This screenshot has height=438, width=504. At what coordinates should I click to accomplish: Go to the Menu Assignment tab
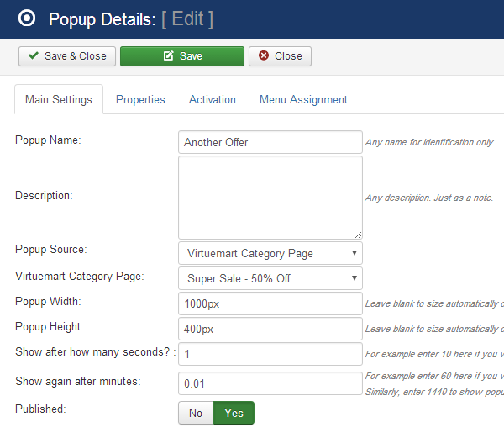coord(303,99)
